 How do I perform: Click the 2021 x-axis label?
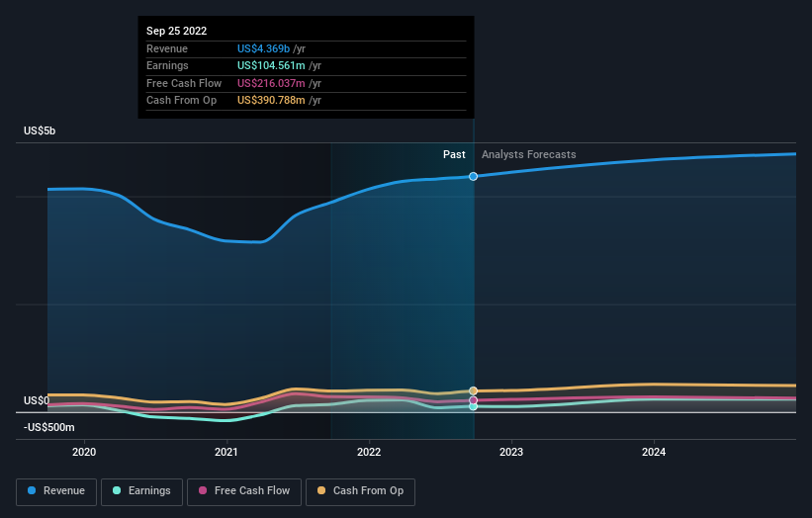pos(226,452)
